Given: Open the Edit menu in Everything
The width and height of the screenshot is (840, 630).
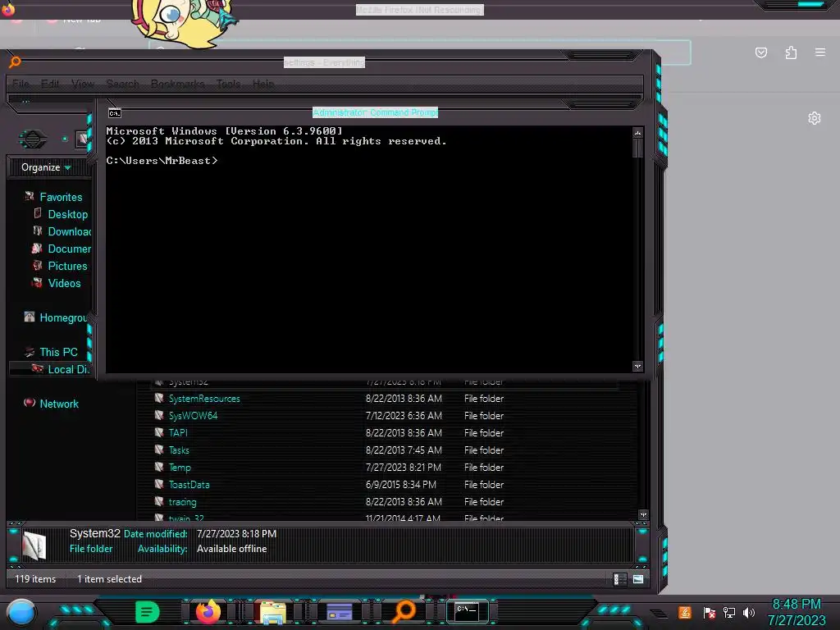Looking at the screenshot, I should tap(50, 84).
